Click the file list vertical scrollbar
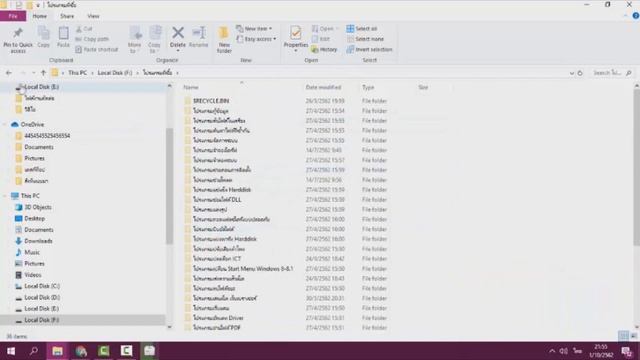Viewport: 640px width, 360px height. click(636, 167)
